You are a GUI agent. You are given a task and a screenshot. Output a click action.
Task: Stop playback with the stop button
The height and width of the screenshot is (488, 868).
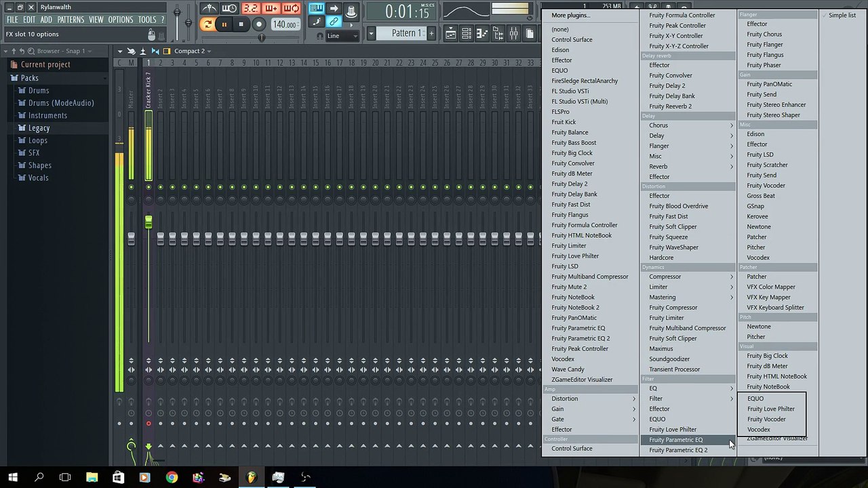(241, 24)
